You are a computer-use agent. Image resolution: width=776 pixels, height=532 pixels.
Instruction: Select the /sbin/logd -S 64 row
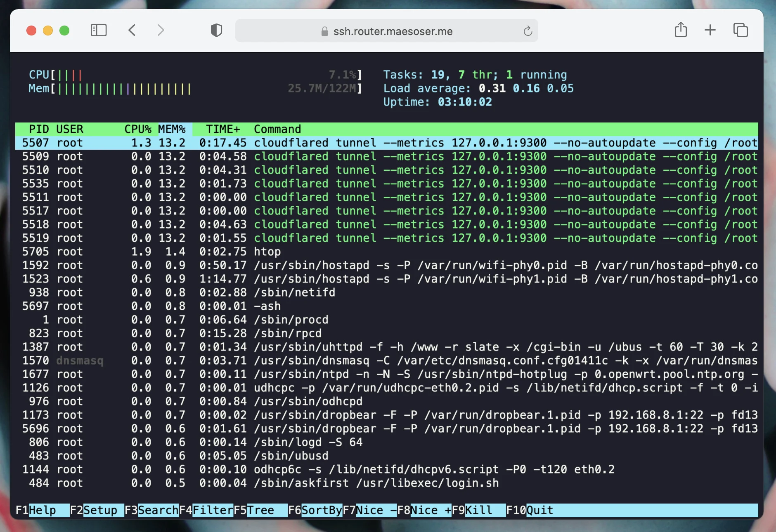pos(387,442)
